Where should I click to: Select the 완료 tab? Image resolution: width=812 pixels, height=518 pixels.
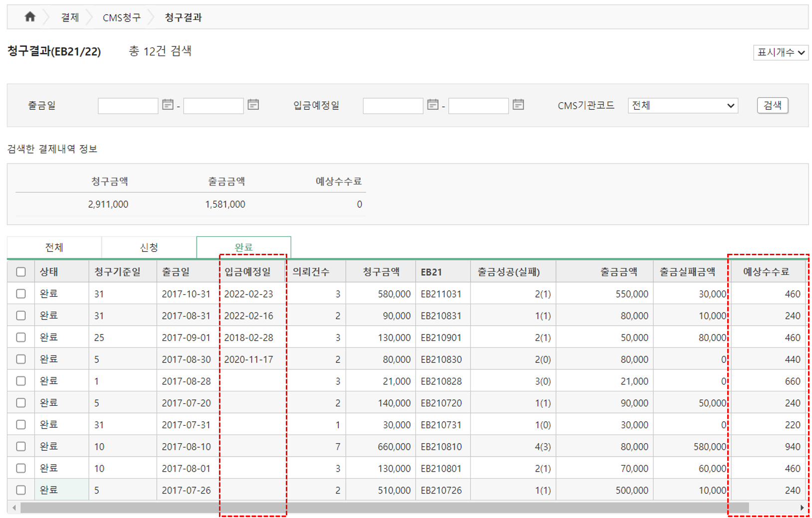tap(243, 247)
